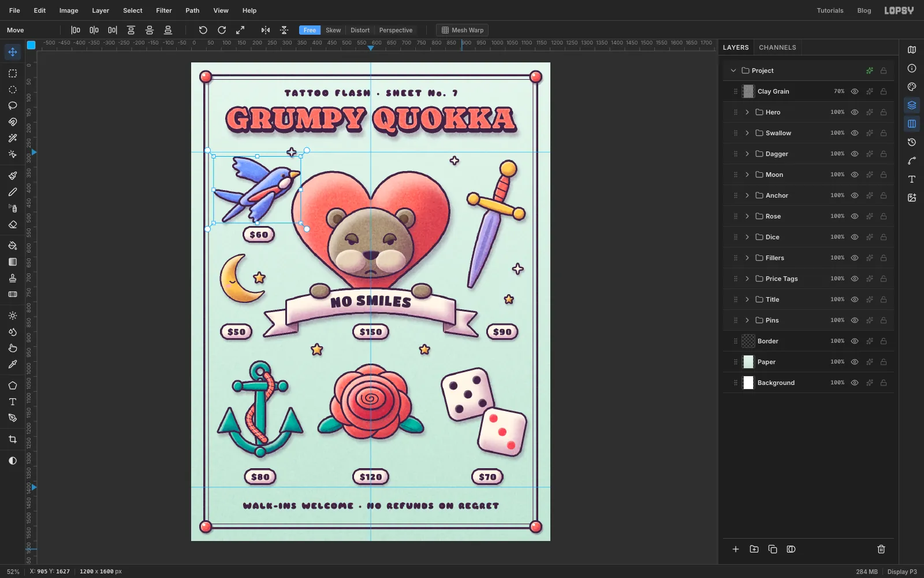Click the blue foreground color swatch
924x578 pixels.
tap(31, 45)
